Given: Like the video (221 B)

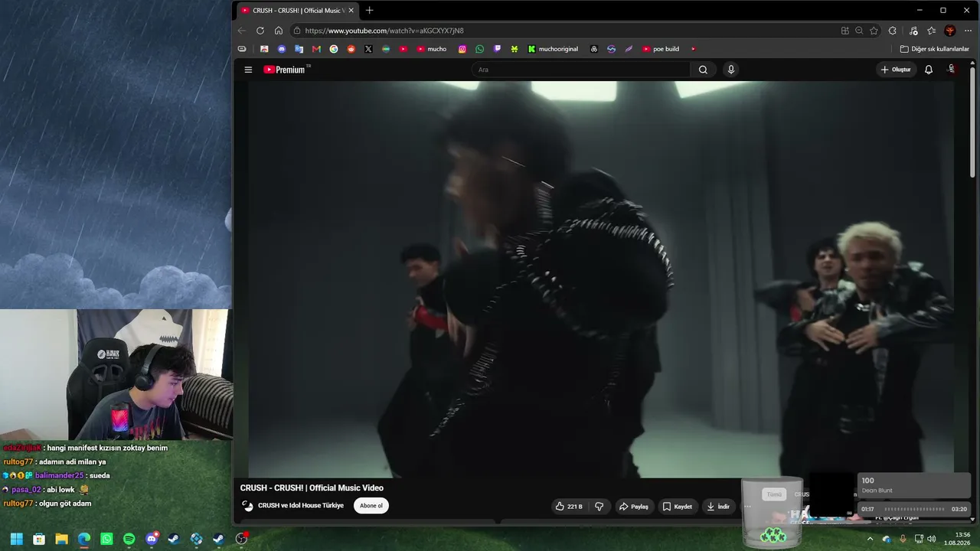Looking at the screenshot, I should [x=569, y=506].
